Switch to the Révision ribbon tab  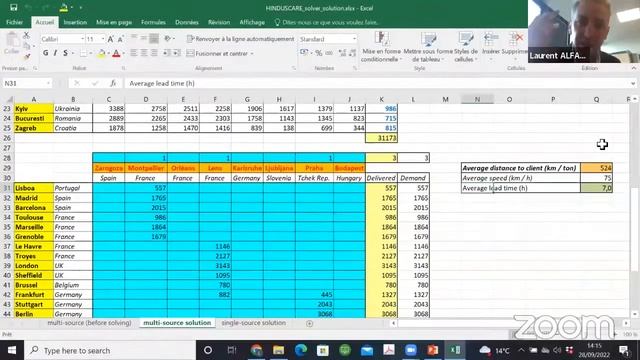(x=219, y=22)
